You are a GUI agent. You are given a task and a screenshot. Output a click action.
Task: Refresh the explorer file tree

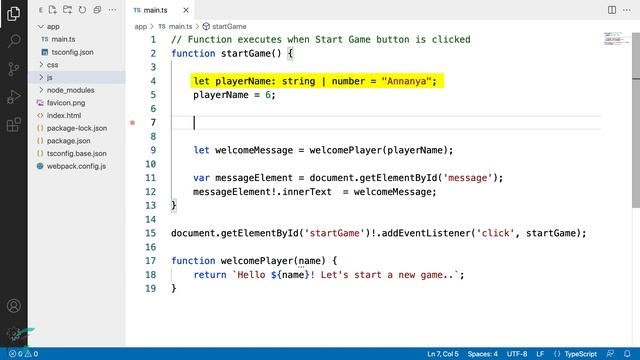82,10
